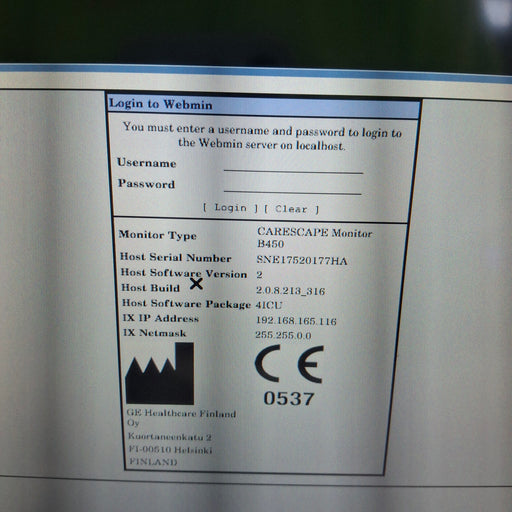Select the host build 2.0.8.213_316
The image size is (512, 512).
click(x=290, y=291)
